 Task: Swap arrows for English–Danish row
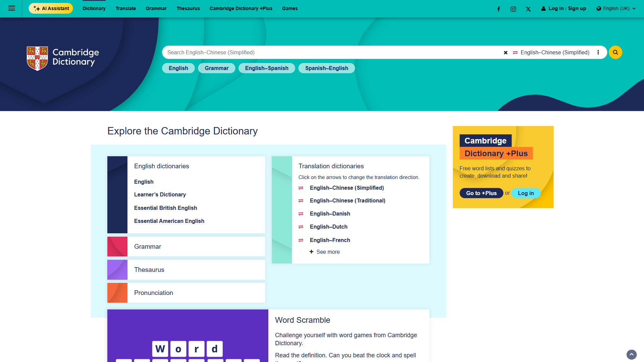301,214
